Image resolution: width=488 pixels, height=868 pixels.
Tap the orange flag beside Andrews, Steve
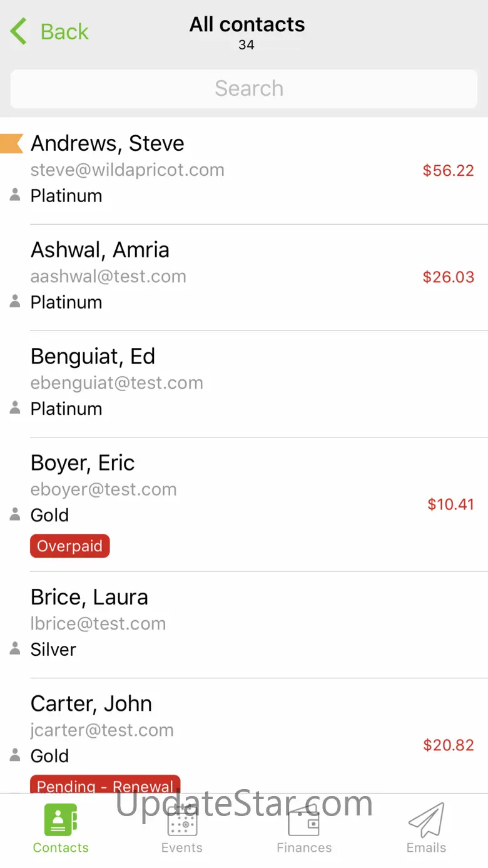12,143
